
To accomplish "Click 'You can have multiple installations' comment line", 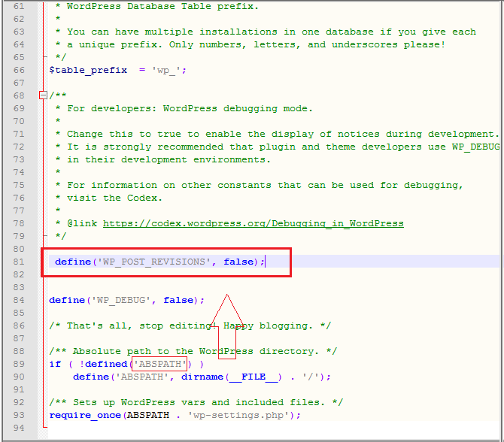I will 266,32.
